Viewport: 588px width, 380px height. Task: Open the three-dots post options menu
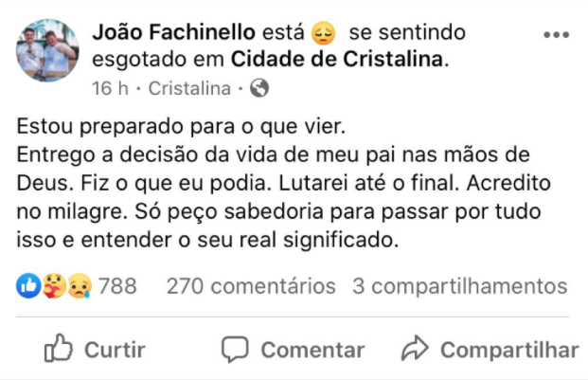[x=555, y=34]
